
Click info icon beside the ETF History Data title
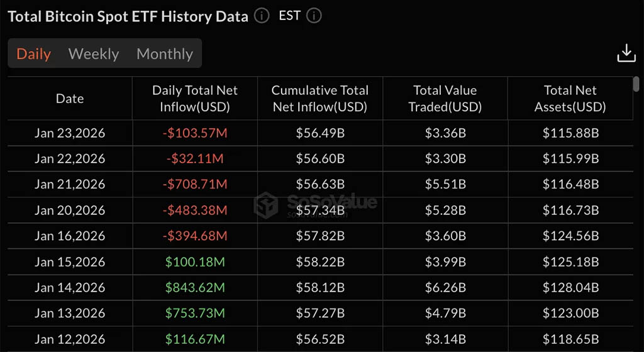coord(262,16)
